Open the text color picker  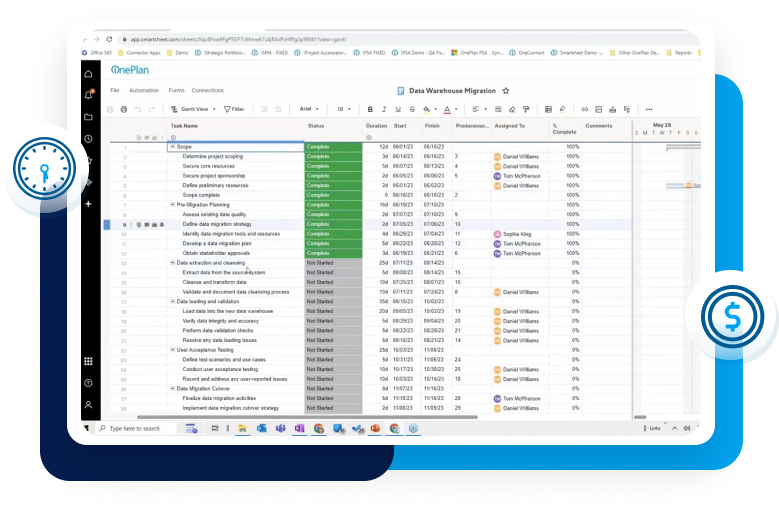446,109
